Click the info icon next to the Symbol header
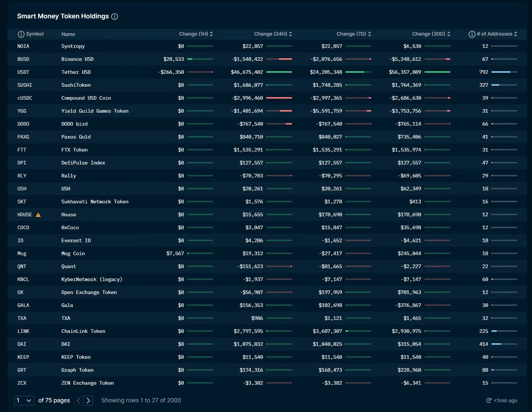 tap(21, 34)
